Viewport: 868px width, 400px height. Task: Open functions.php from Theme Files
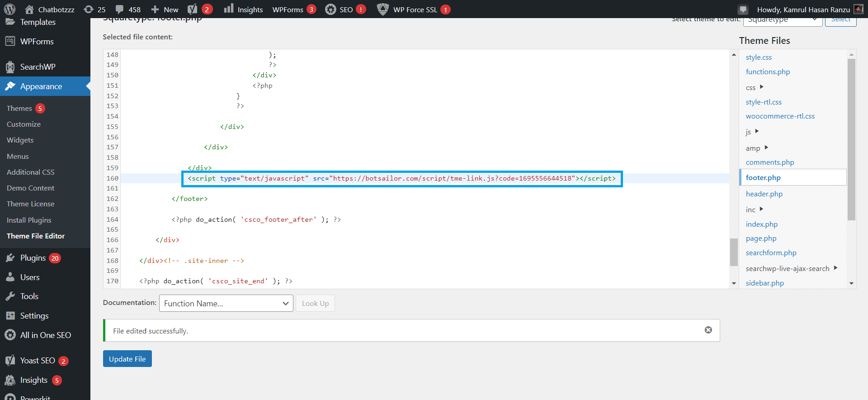click(768, 71)
